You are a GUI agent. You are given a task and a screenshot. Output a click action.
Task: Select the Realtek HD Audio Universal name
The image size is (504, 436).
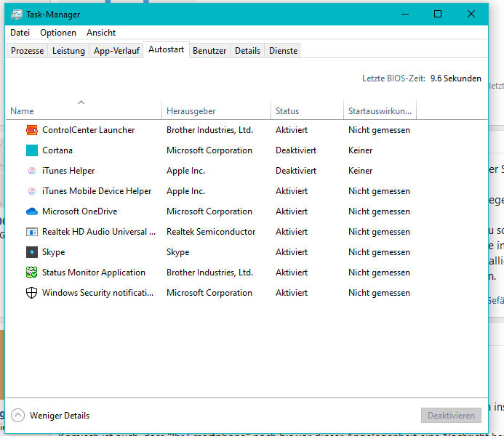tap(99, 232)
